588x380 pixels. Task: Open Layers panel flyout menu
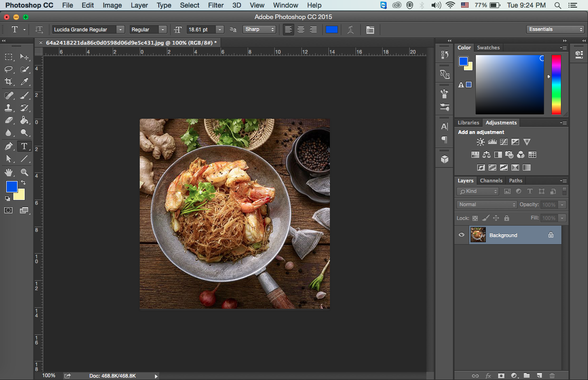(563, 180)
